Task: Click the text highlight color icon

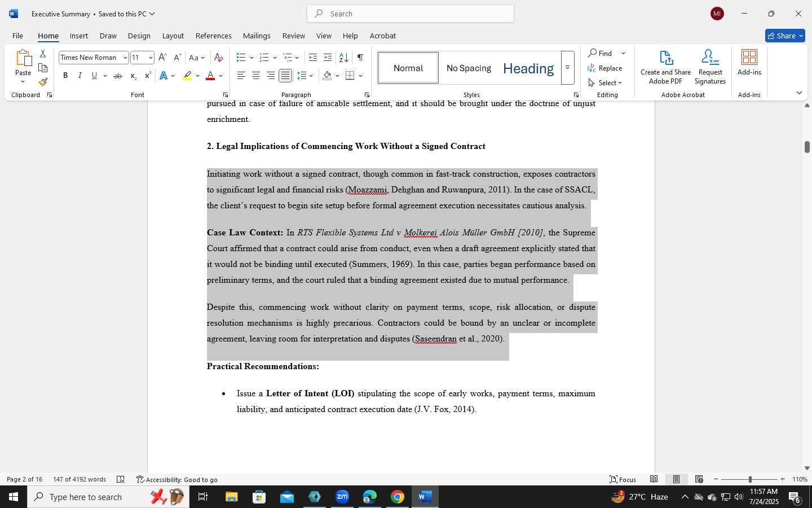Action: tap(187, 76)
